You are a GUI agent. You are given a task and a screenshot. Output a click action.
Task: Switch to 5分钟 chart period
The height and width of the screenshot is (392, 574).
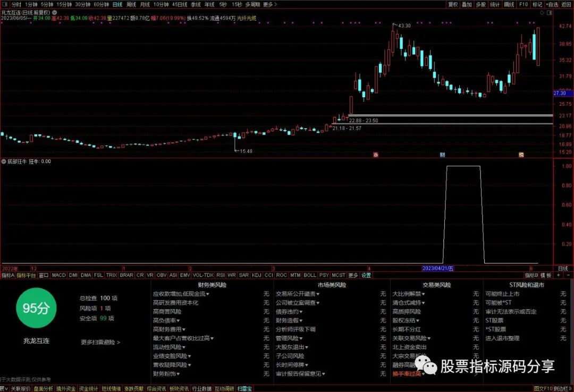click(47, 4)
